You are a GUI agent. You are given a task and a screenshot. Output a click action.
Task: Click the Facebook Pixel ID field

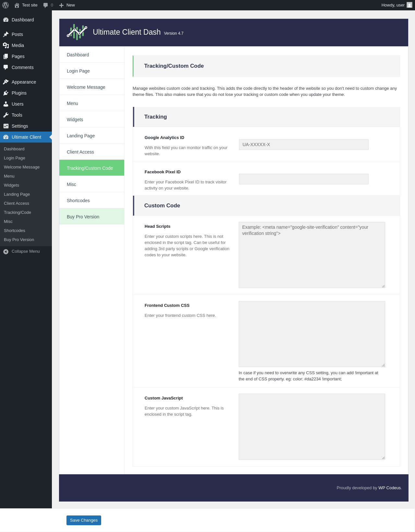(304, 179)
